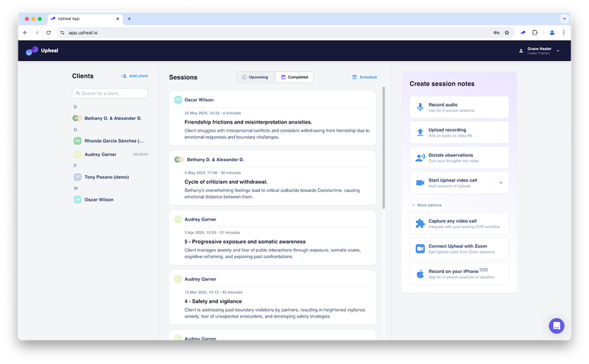Viewport: 589px width, 364px height.
Task: Click the Schedule link
Action: tap(364, 77)
